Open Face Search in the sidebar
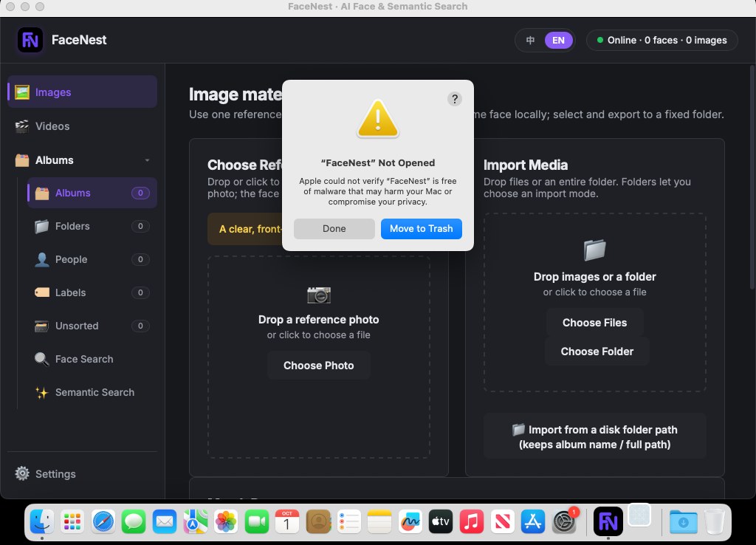The image size is (756, 545). tap(92, 360)
